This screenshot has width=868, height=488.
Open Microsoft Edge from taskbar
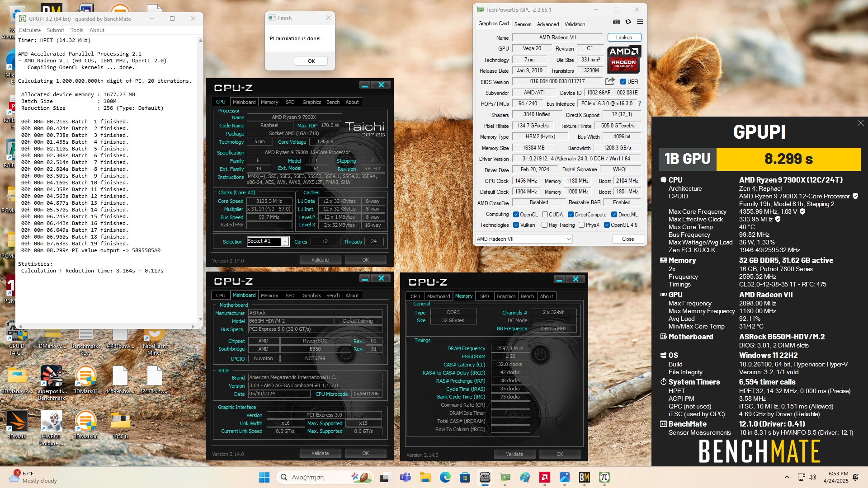[445, 477]
